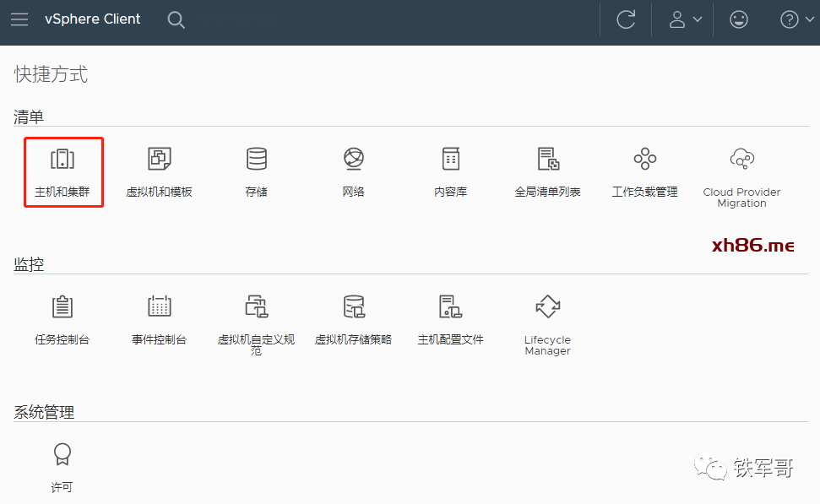The width and height of the screenshot is (820, 504).
Task: Open the Licensing (许可) icon
Action: point(62,456)
